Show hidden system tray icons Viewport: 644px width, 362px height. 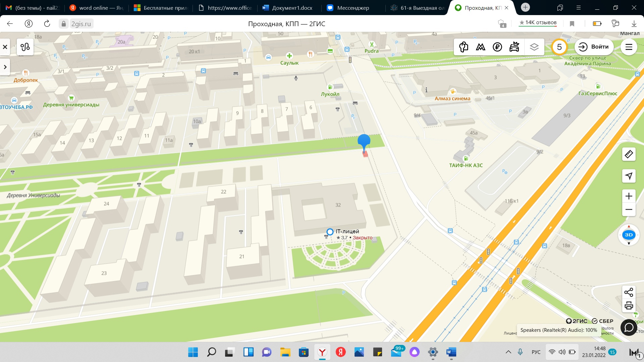point(508,352)
